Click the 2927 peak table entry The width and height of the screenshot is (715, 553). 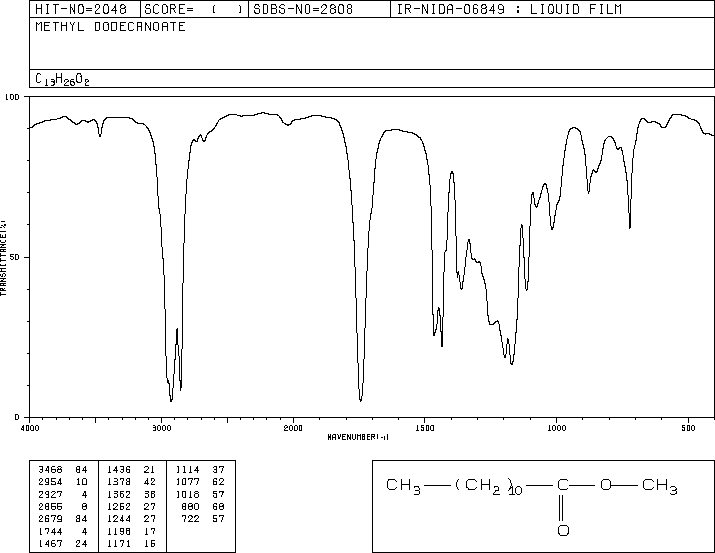[50, 494]
